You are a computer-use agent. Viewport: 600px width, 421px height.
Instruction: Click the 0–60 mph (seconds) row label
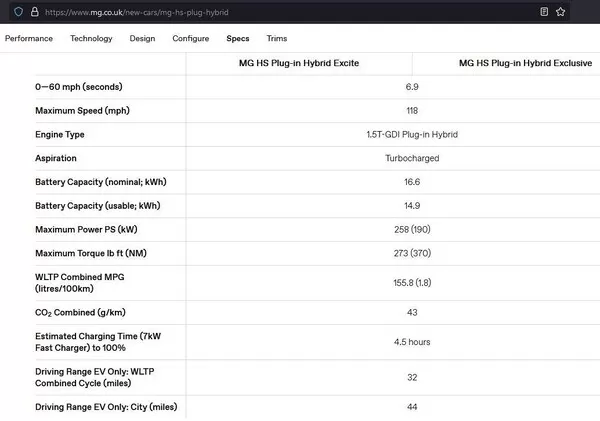(79, 87)
